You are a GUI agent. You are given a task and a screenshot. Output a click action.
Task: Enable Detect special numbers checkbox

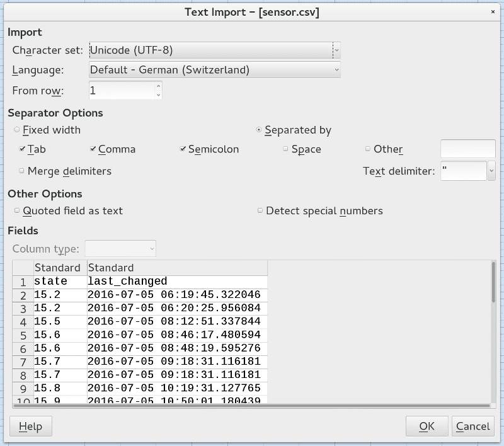[x=260, y=211]
